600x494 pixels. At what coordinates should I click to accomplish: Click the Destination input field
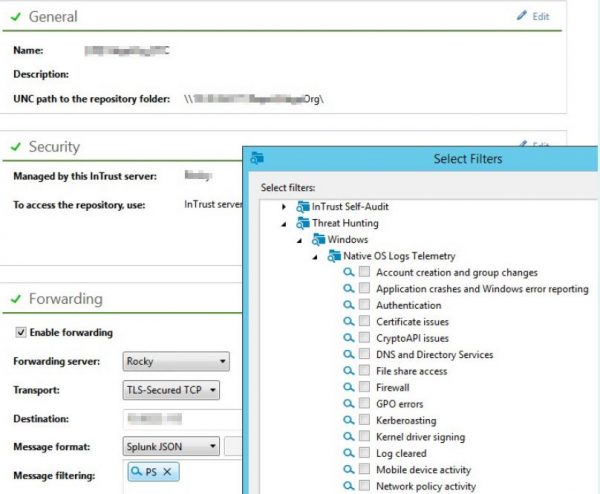tap(180, 418)
